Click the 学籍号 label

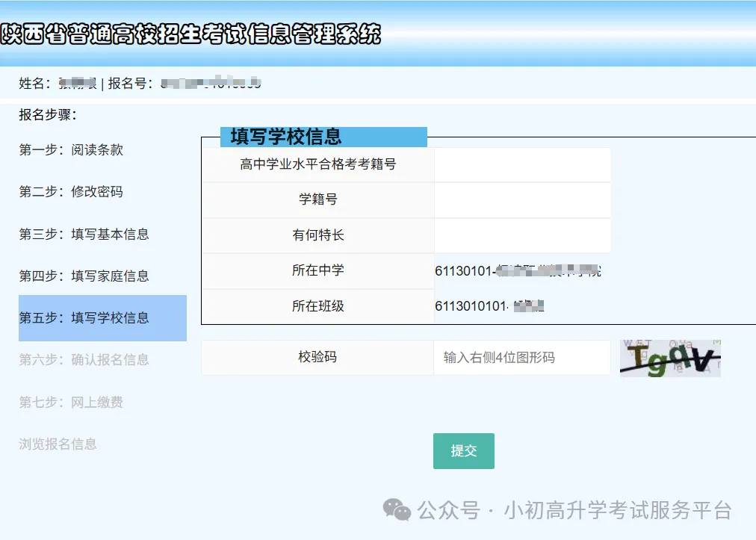318,199
